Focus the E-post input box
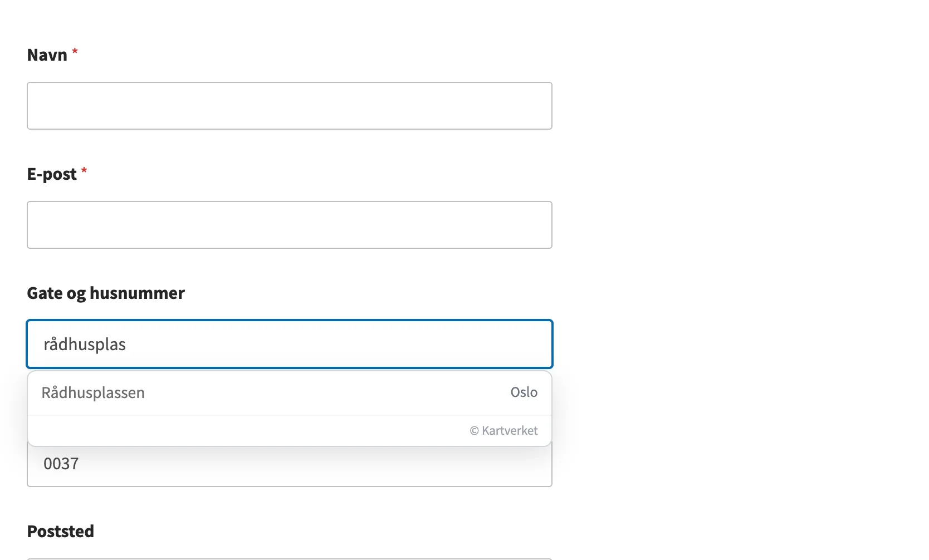929x560 pixels. click(290, 225)
